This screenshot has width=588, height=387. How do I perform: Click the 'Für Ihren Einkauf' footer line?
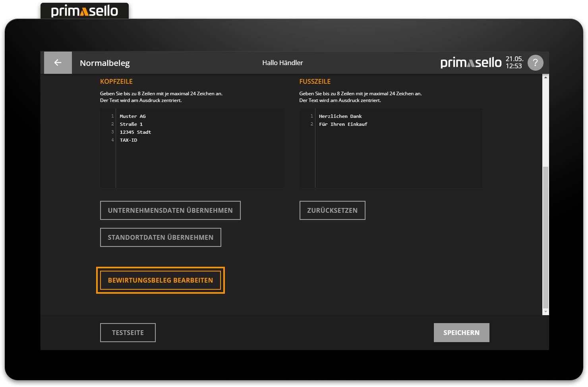(343, 124)
